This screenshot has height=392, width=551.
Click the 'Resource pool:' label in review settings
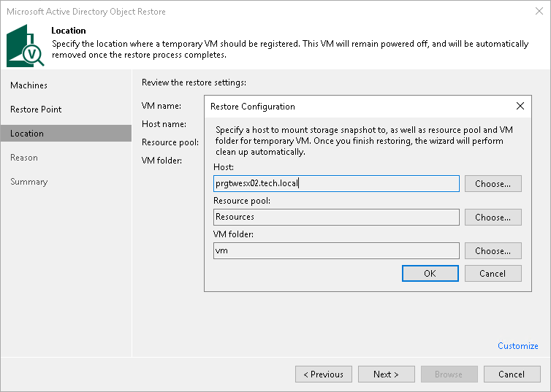pyautogui.click(x=170, y=142)
